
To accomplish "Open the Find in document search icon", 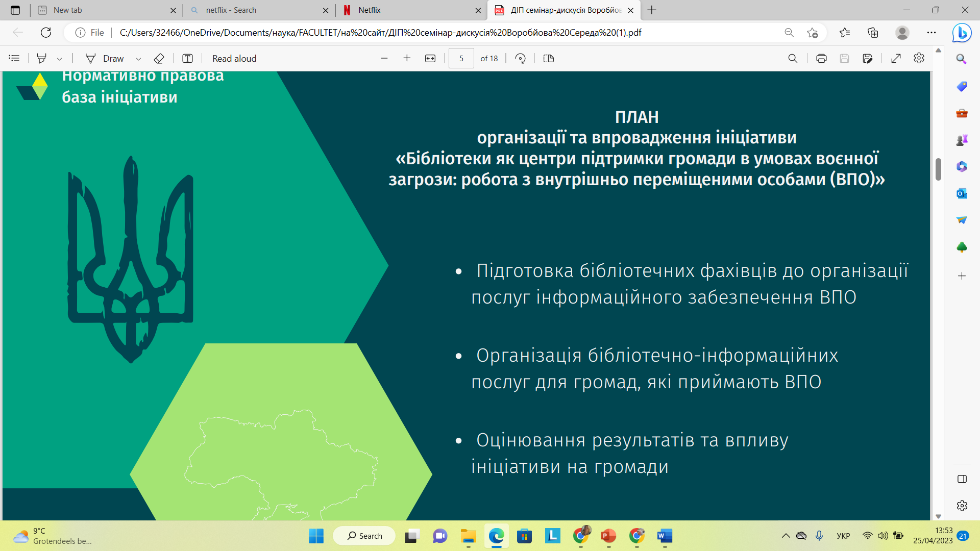I will coord(793,59).
